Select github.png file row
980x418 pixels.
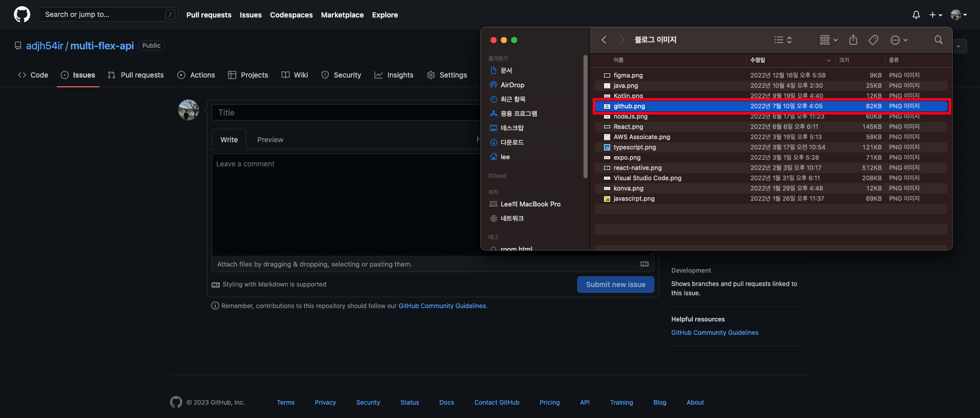(x=771, y=106)
